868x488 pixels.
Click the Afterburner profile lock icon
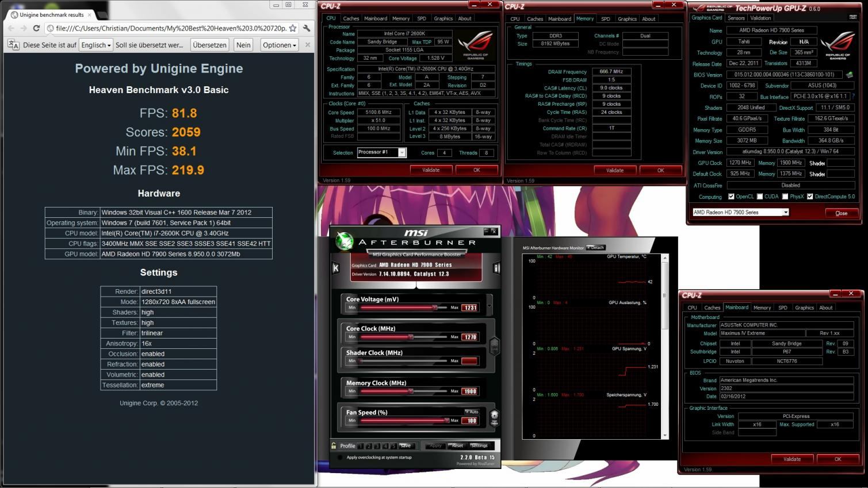pos(334,445)
